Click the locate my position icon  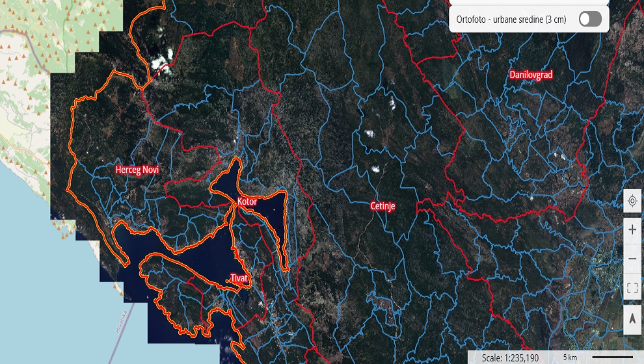[x=632, y=201]
